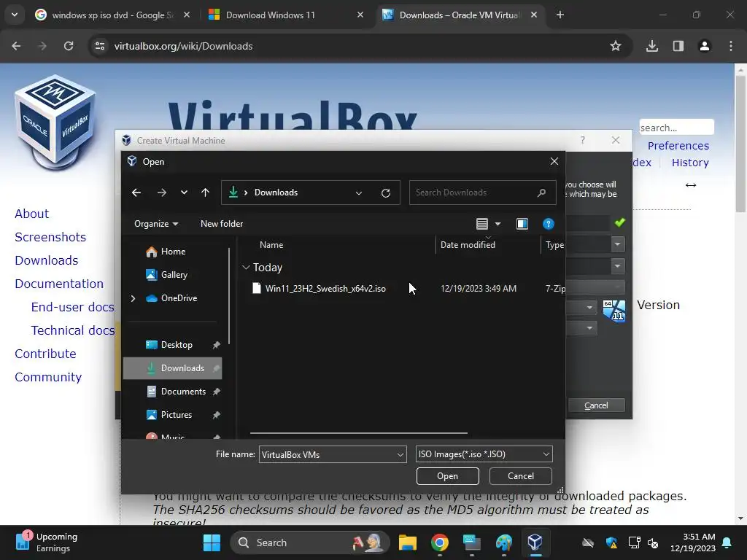Open the Organize menu

point(156,224)
